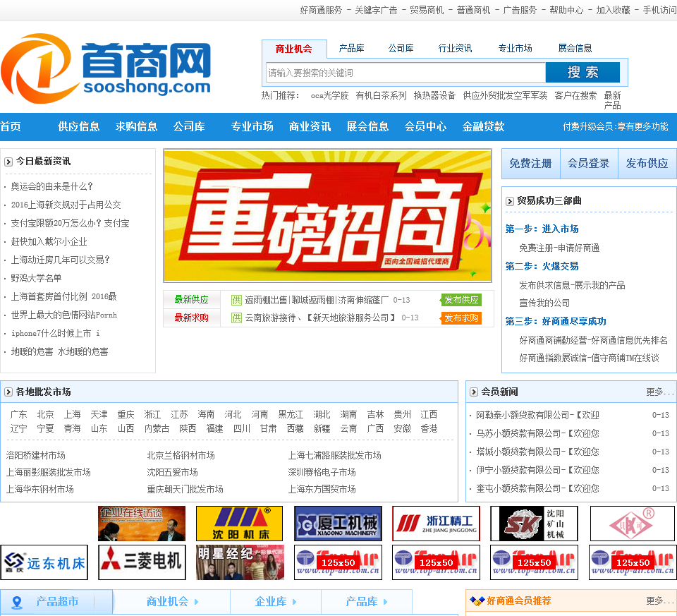Click green 供 icon beside 云南旅游接待
Viewport: 677px width, 616px height.
(x=236, y=318)
